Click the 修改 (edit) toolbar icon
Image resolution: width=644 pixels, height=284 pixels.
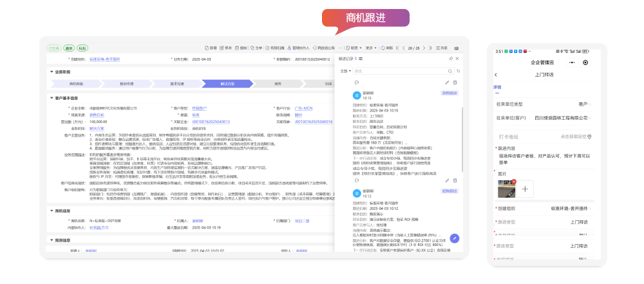point(225,48)
